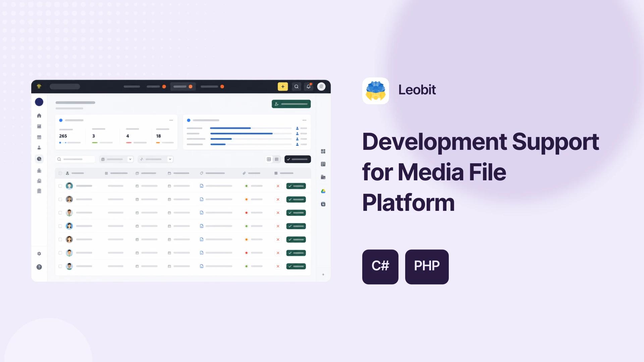Open the bar chart analytics sidebar icon
644x362 pixels.
click(x=39, y=126)
